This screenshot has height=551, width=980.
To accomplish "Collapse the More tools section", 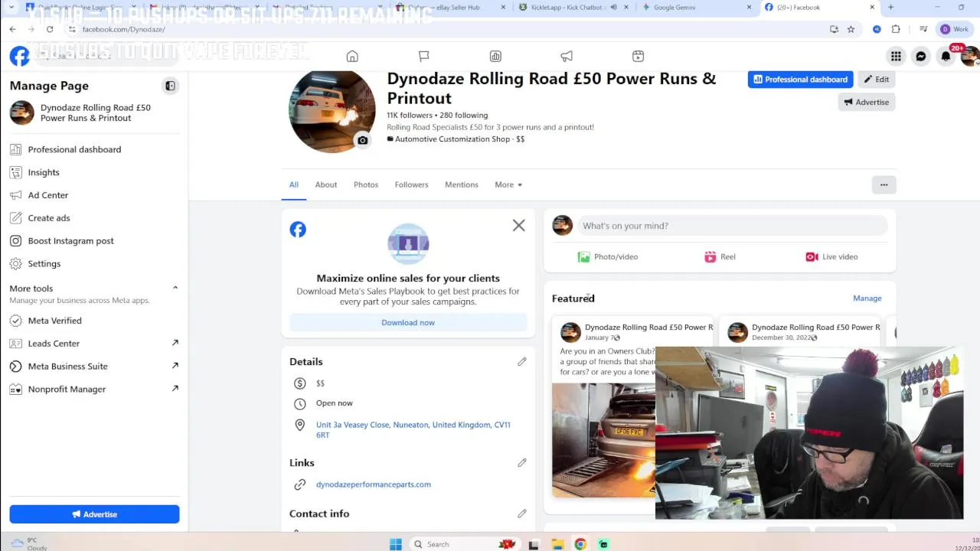I will [x=175, y=289].
